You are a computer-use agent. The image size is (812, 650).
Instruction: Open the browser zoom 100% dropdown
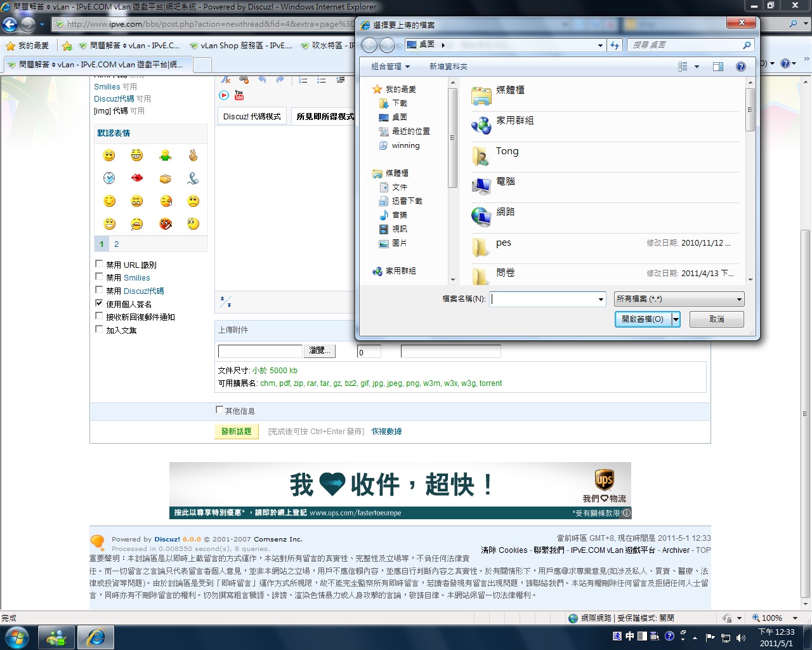795,618
